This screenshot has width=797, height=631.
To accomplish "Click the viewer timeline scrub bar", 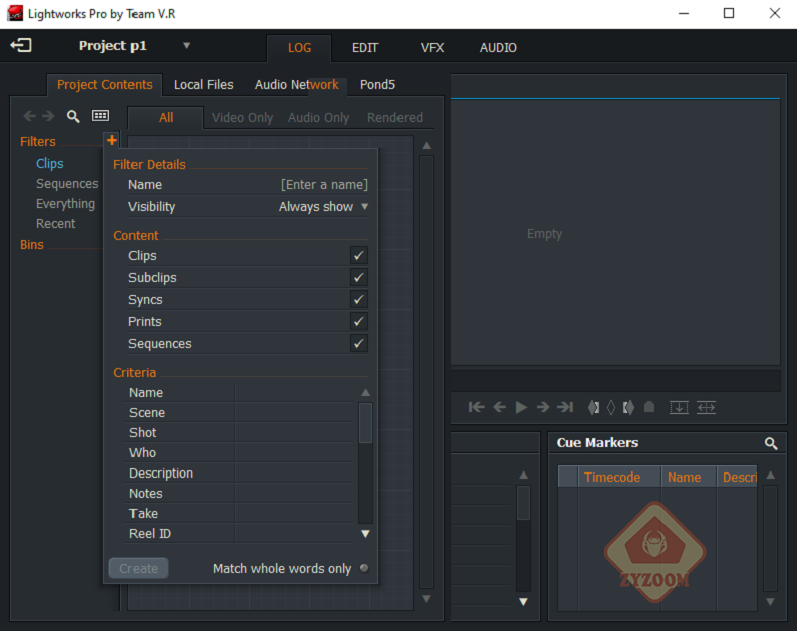I will click(x=616, y=381).
